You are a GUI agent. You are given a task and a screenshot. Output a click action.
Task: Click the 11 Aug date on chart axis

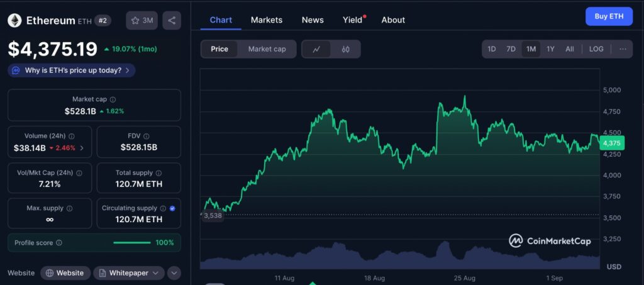point(284,278)
